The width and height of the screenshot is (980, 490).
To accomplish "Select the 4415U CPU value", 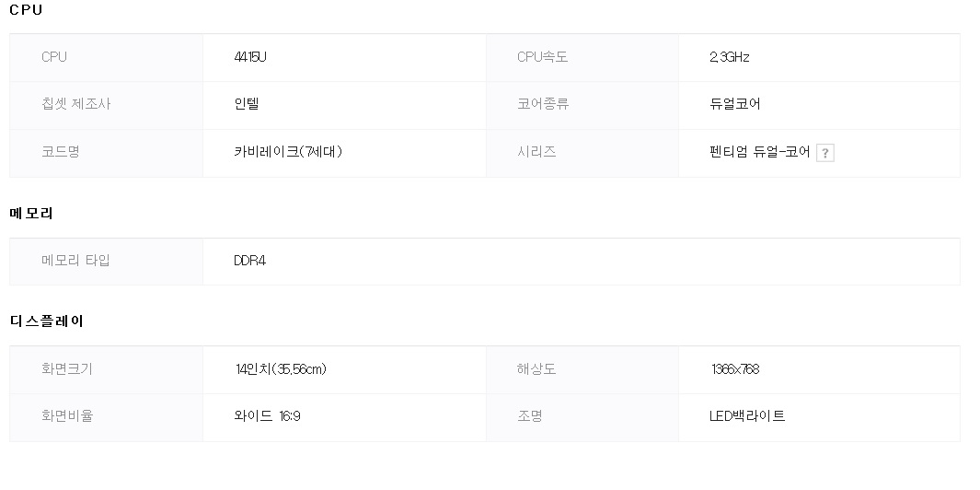I will point(250,57).
